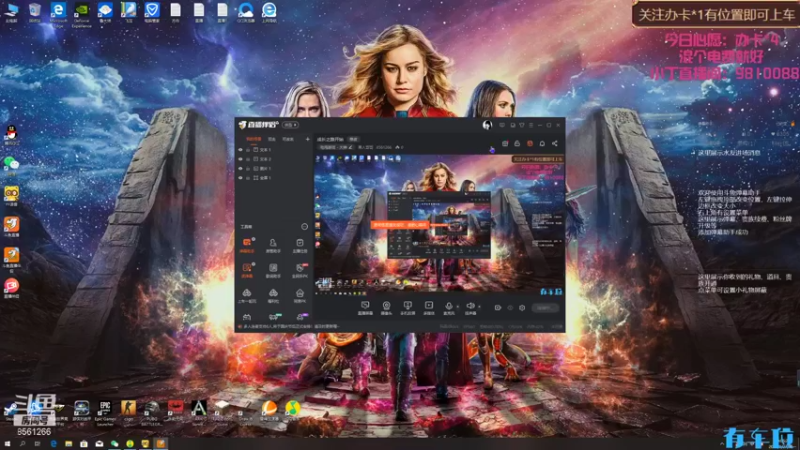Lock the 图片 1 source

[248, 168]
